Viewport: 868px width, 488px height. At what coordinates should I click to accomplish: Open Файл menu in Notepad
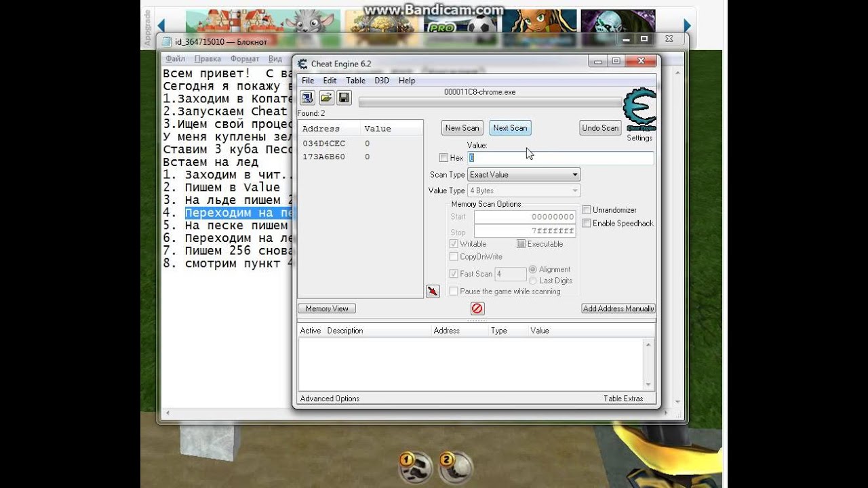pyautogui.click(x=175, y=59)
